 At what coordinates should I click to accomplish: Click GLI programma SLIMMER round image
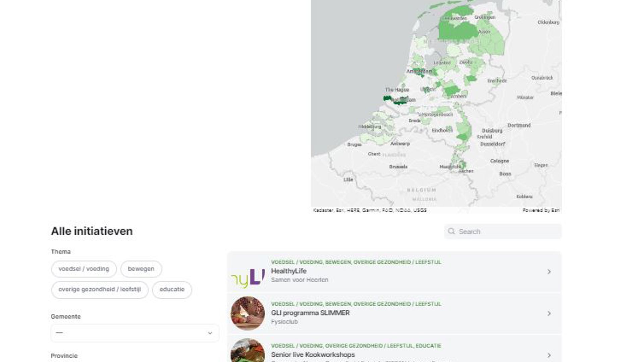pos(248,313)
